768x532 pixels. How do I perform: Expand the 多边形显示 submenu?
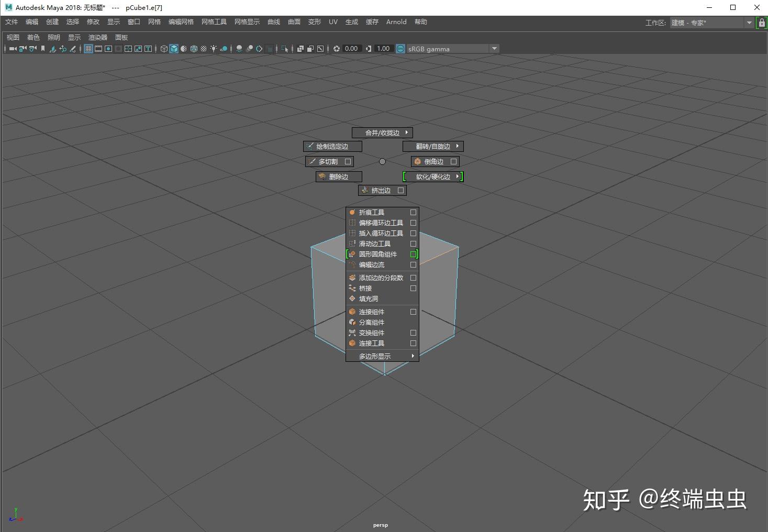tap(412, 356)
